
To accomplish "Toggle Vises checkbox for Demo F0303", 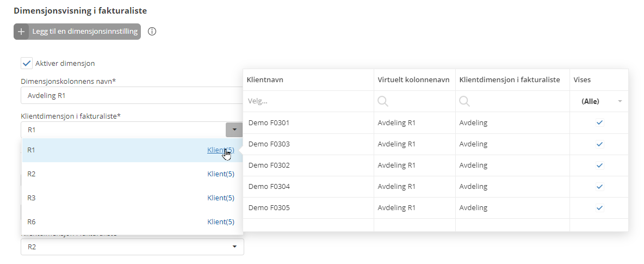I will coord(599,144).
